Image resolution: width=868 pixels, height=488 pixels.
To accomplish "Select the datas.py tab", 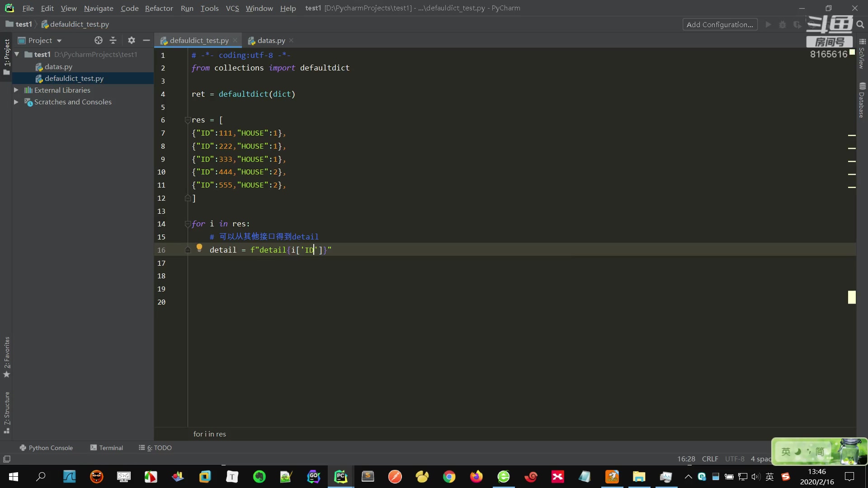I will (x=271, y=40).
